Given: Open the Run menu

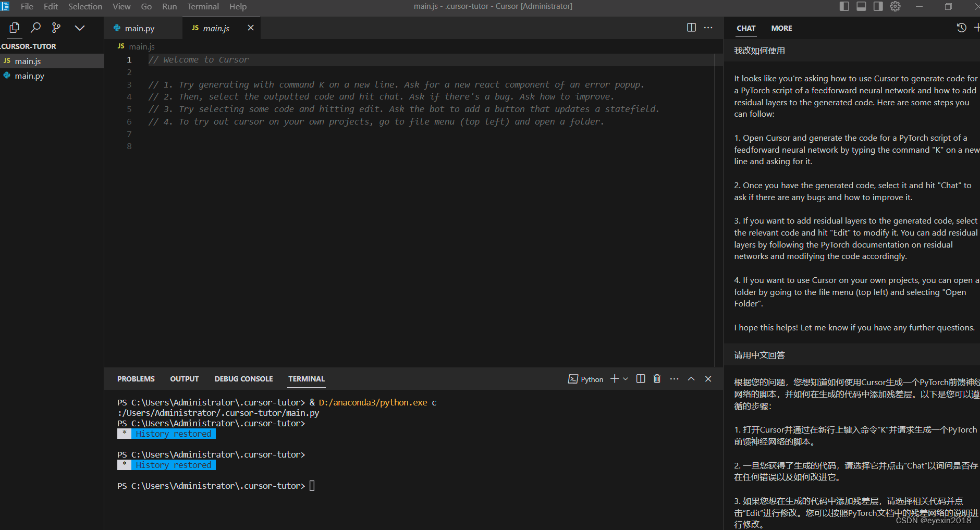Looking at the screenshot, I should pyautogui.click(x=169, y=6).
